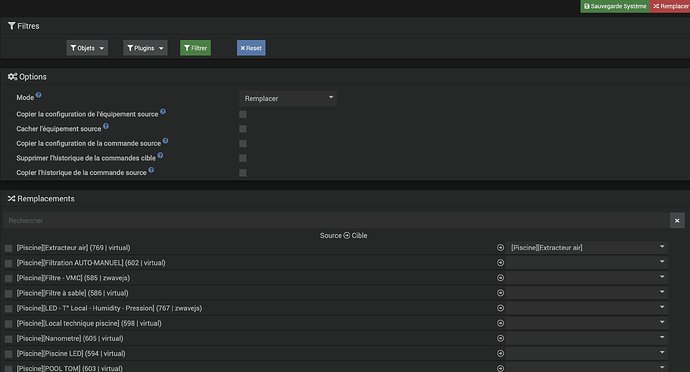Click the arrow icon in the Nanometre row
Image resolution: width=690 pixels, height=372 pixels.
(x=500, y=339)
